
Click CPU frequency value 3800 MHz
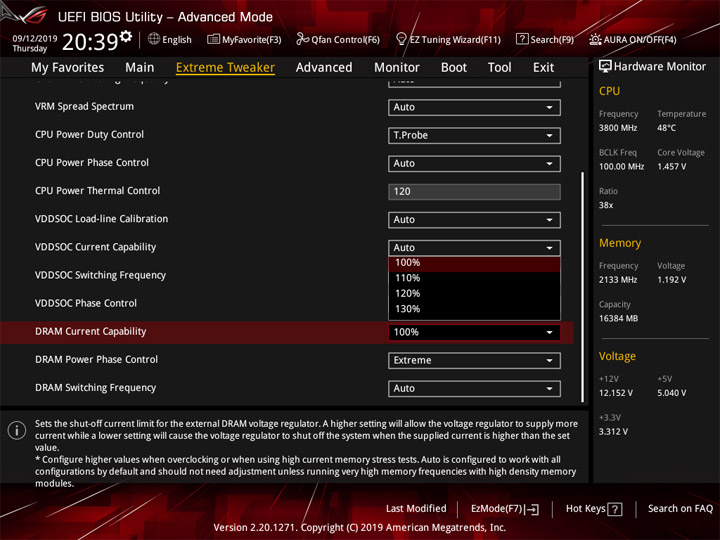[x=618, y=128]
